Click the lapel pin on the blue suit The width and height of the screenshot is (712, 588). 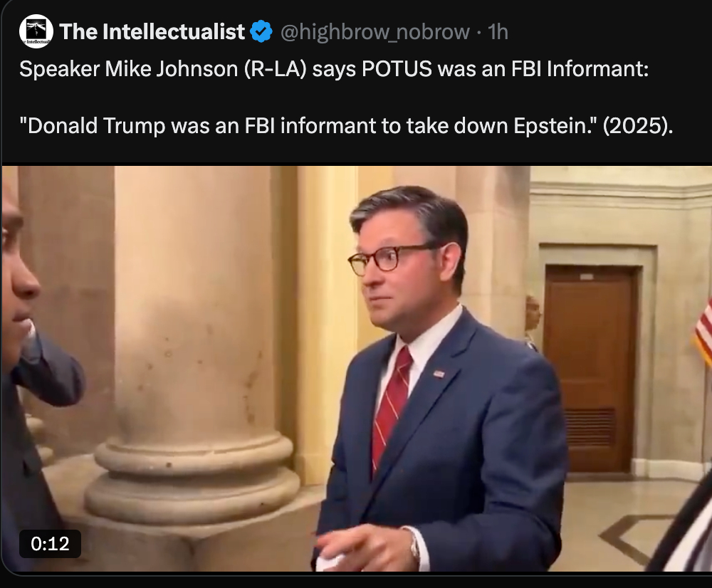coord(439,374)
